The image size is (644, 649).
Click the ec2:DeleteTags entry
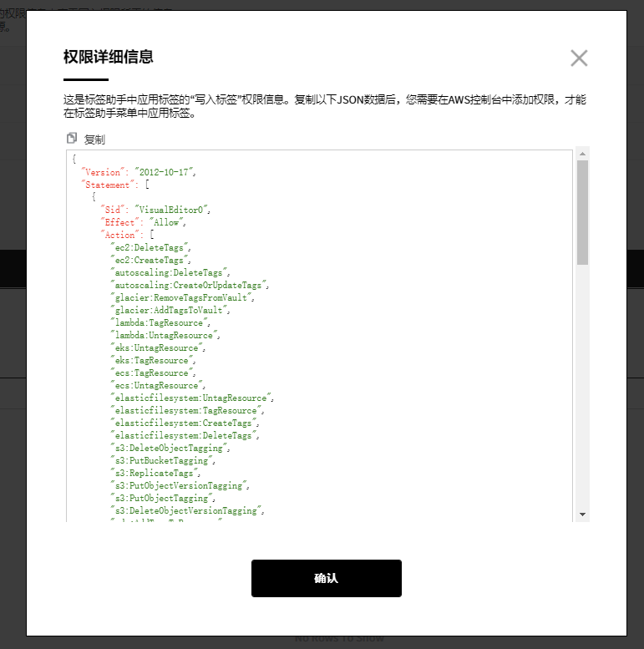tap(152, 247)
